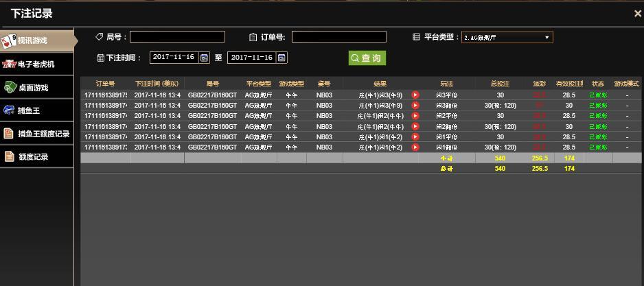The image size is (644, 286).
Task: Click into the 局号 input field
Action: [177, 37]
